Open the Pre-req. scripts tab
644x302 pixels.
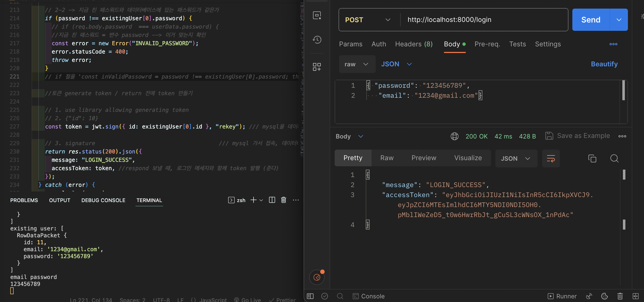(x=487, y=44)
